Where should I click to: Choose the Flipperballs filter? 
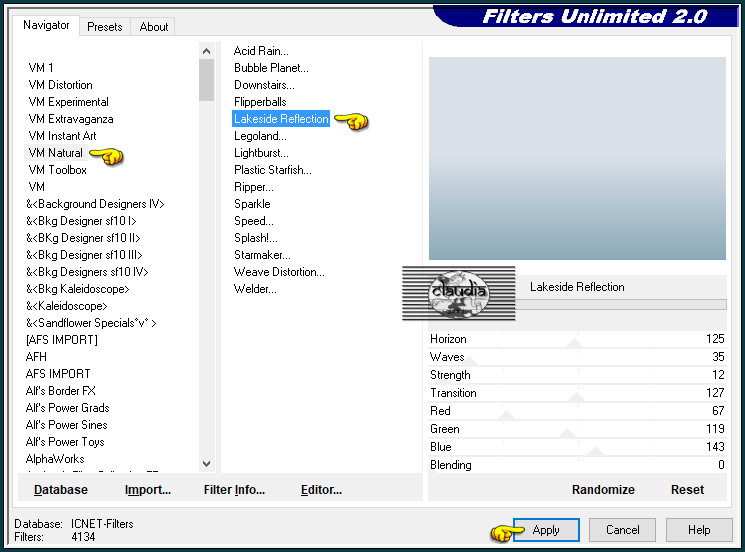(260, 102)
